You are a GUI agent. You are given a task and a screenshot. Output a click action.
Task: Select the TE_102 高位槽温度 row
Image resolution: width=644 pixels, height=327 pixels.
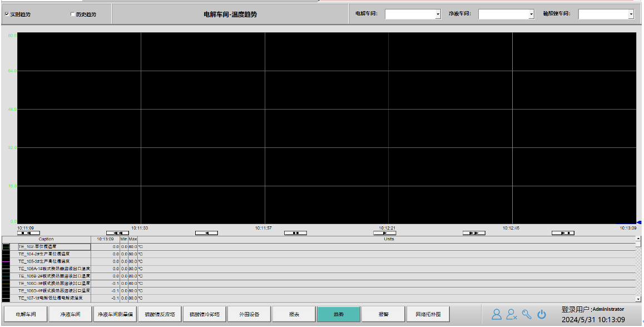tap(54, 246)
